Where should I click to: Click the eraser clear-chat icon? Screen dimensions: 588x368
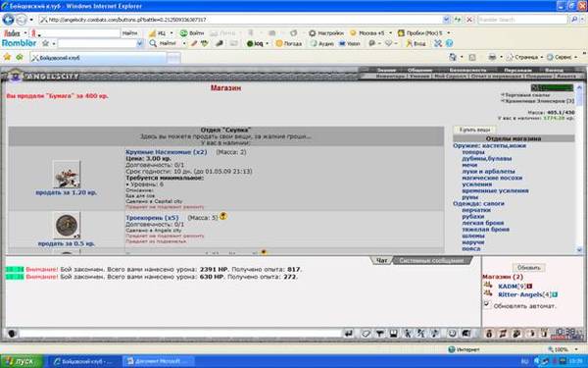pyautogui.click(x=366, y=334)
